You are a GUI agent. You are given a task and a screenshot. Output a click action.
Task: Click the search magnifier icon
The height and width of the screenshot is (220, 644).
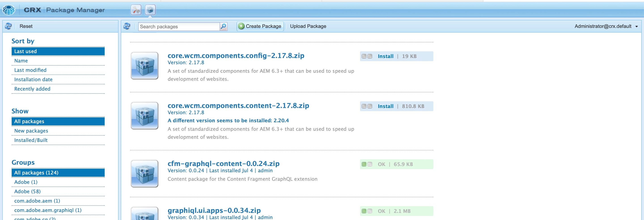point(224,26)
